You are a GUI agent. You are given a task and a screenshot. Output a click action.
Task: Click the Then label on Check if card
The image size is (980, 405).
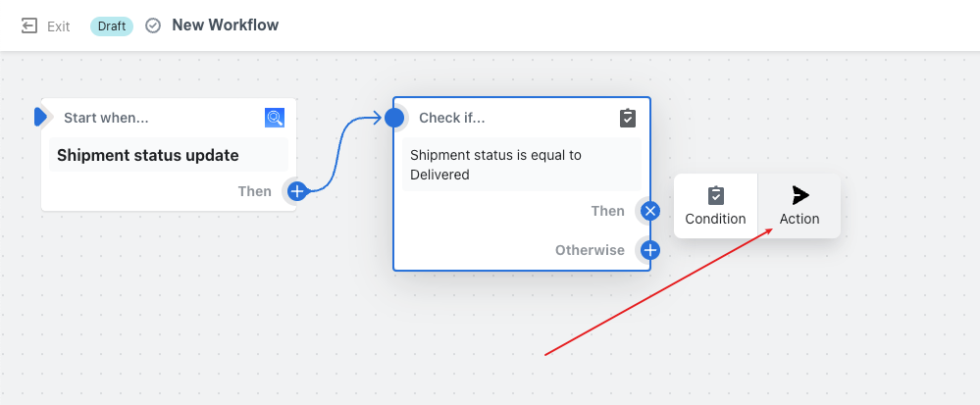(608, 211)
